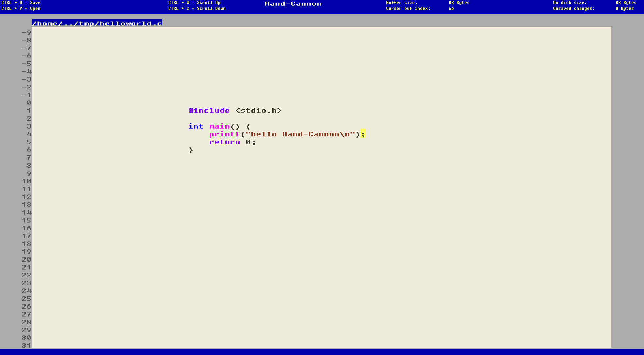Place cursor on #include keyword
The width and height of the screenshot is (644, 355).
click(209, 111)
